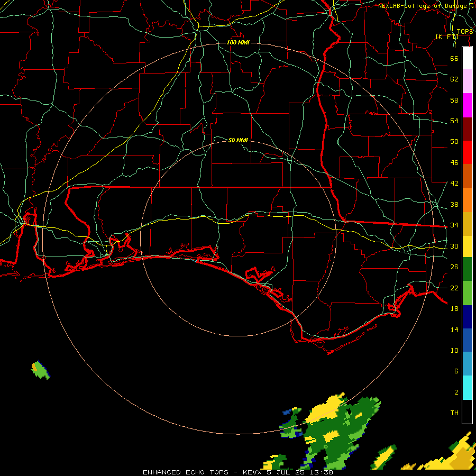This screenshot has height=476, width=476.
Task: Select the magenta 58 kft swatch
Action: pos(467,105)
